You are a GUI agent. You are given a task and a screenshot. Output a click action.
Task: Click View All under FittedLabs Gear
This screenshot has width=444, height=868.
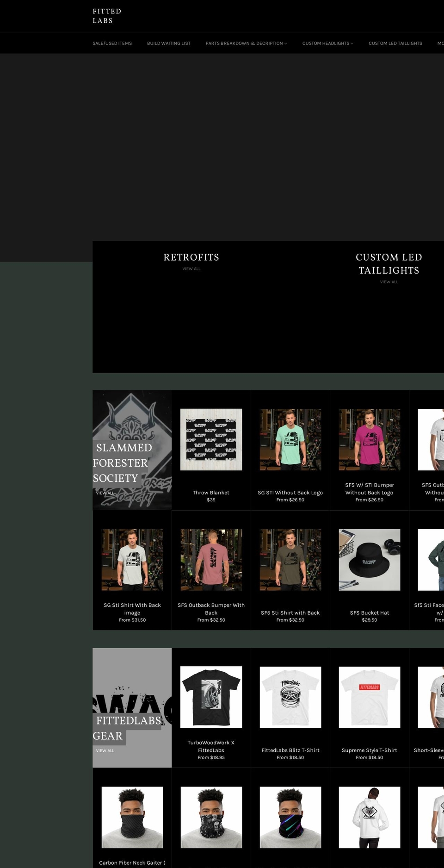[x=105, y=750]
